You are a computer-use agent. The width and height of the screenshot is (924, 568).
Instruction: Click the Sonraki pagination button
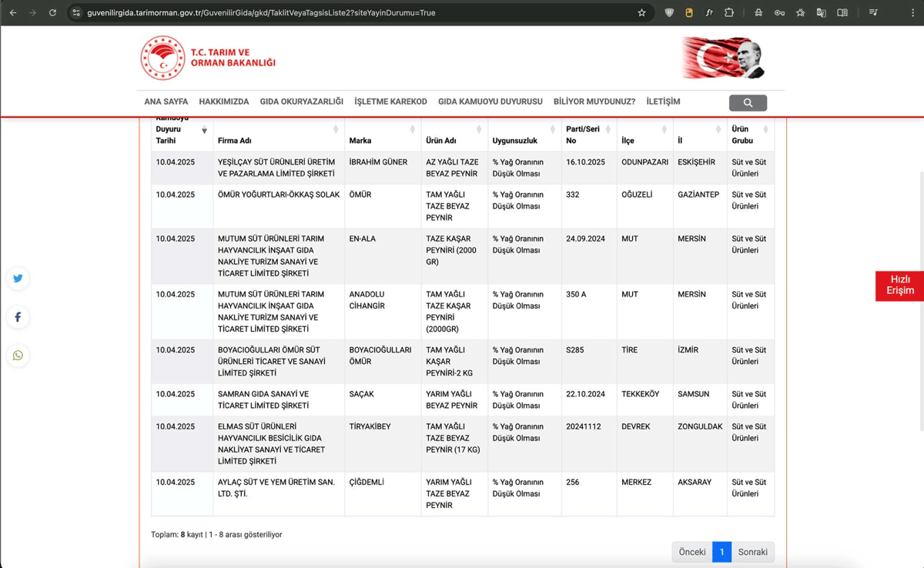(x=753, y=552)
